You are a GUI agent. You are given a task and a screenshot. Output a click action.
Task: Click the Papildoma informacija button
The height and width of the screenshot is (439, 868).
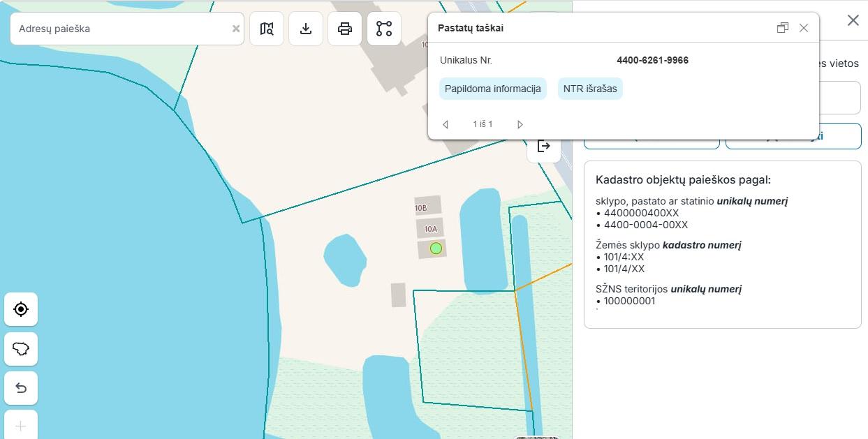coord(493,89)
